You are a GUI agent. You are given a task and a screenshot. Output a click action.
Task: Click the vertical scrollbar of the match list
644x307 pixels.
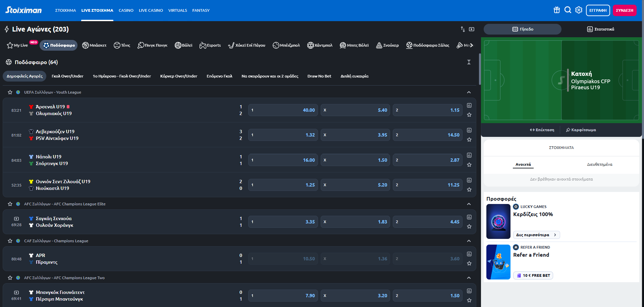480,69
